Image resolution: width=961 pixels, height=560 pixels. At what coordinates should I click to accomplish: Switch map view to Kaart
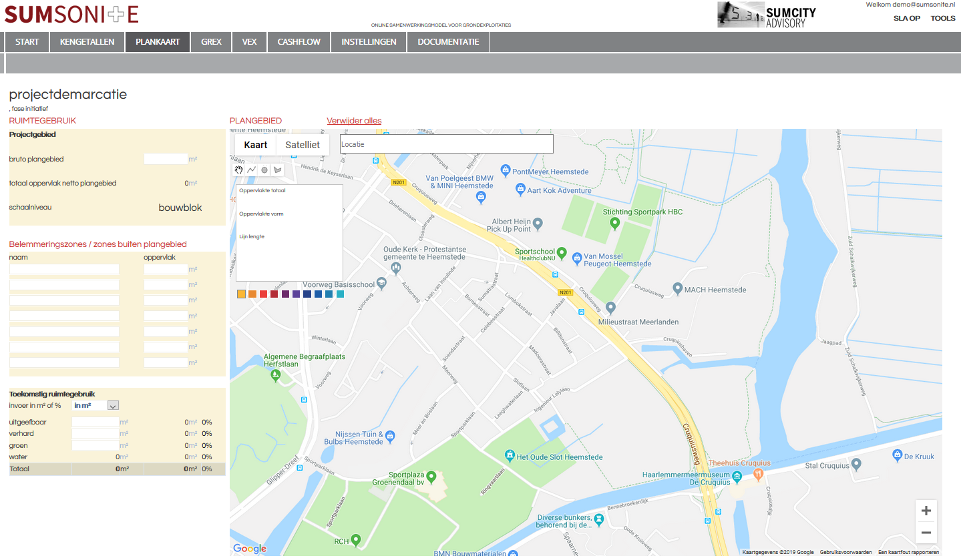click(x=256, y=145)
